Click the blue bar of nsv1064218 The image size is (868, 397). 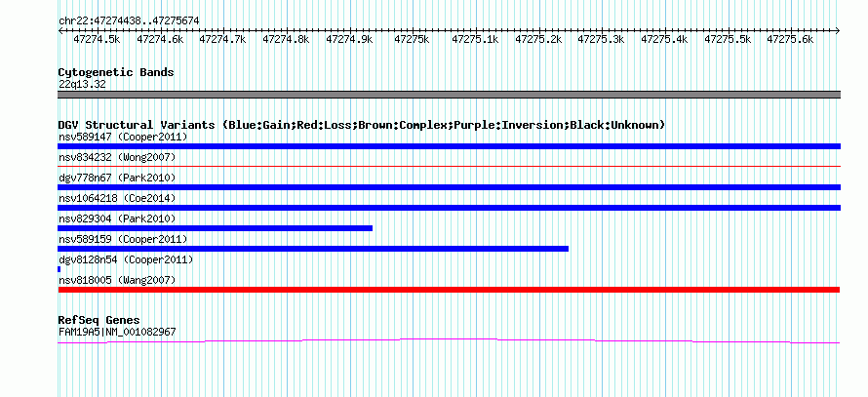(x=449, y=208)
